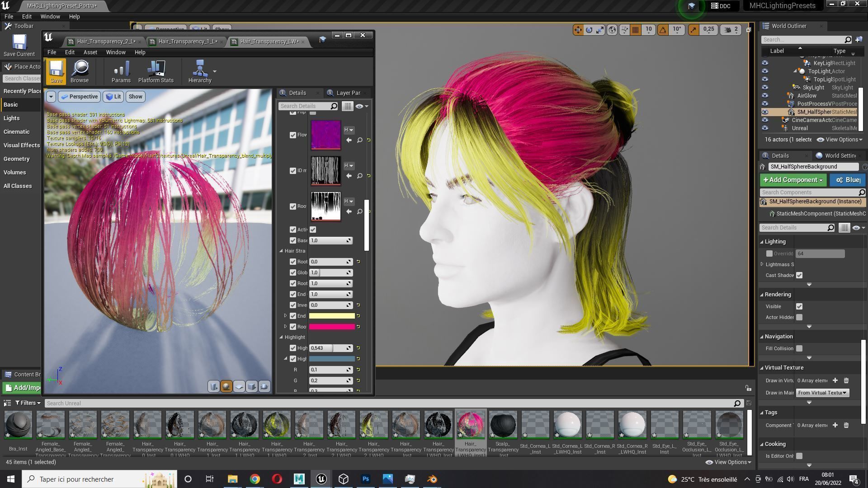Image resolution: width=868 pixels, height=488 pixels.
Task: Switch to Hair_Transparency_2_L tab
Action: (x=106, y=42)
